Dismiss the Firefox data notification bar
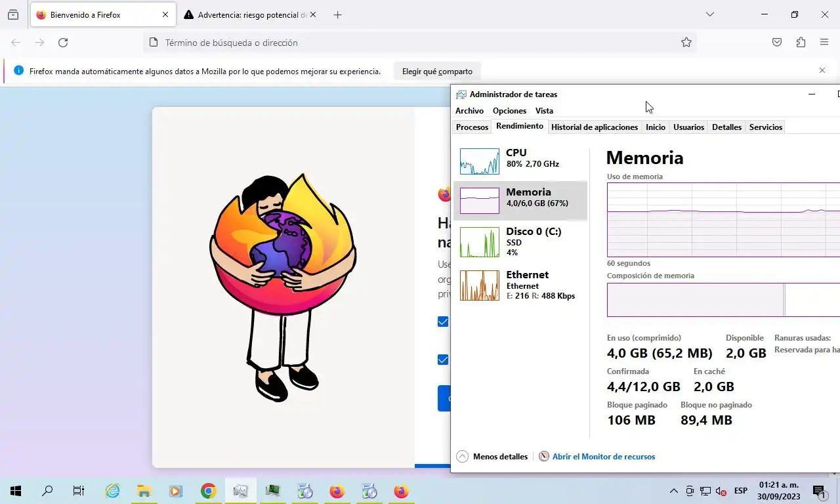The height and width of the screenshot is (504, 840). 822,70
